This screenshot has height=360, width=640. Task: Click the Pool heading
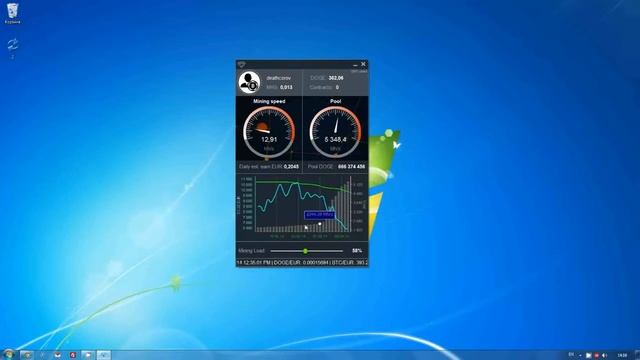[336, 101]
